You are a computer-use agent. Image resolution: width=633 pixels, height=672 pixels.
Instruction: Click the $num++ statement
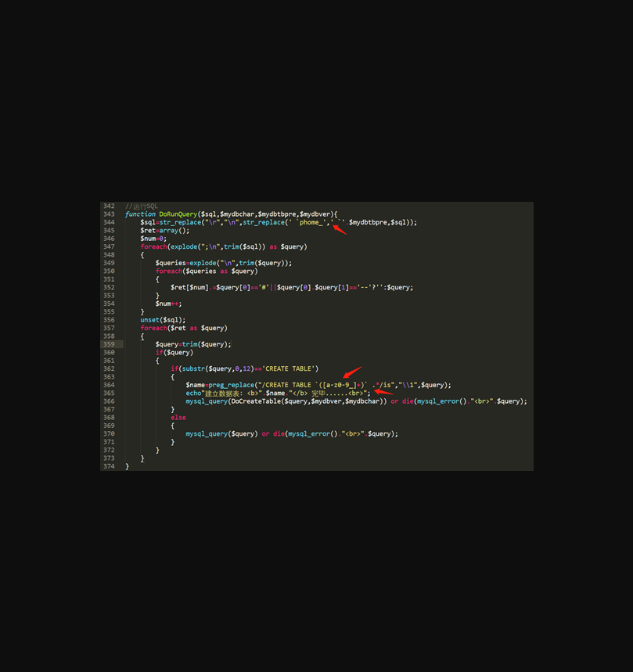pyautogui.click(x=167, y=304)
